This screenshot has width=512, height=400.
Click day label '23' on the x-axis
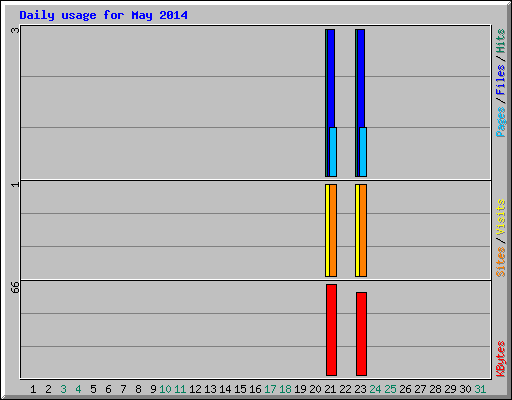tap(360, 389)
